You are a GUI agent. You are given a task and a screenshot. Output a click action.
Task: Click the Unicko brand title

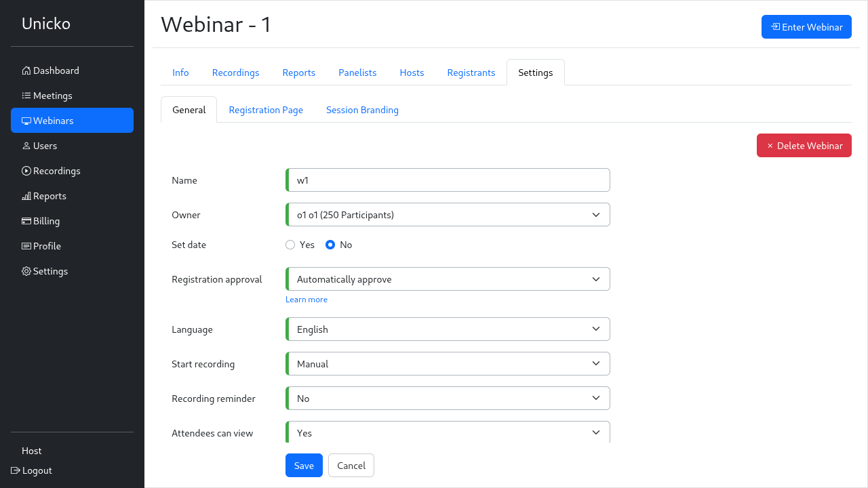(46, 24)
